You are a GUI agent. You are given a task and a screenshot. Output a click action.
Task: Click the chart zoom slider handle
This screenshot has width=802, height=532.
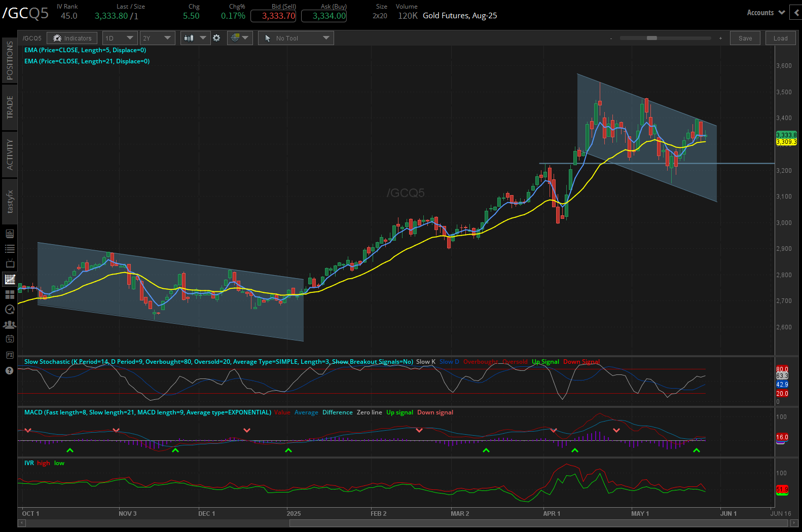coord(652,38)
